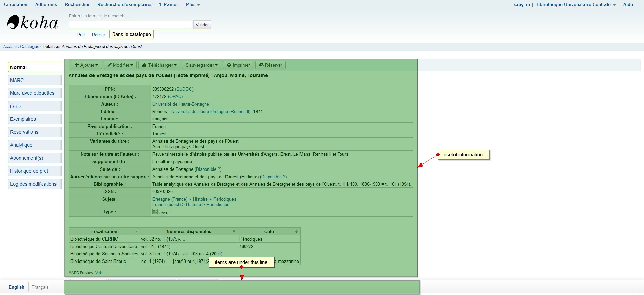This screenshot has width=644, height=295.
Task: Switch to the Prêt search tab
Action: tap(81, 35)
